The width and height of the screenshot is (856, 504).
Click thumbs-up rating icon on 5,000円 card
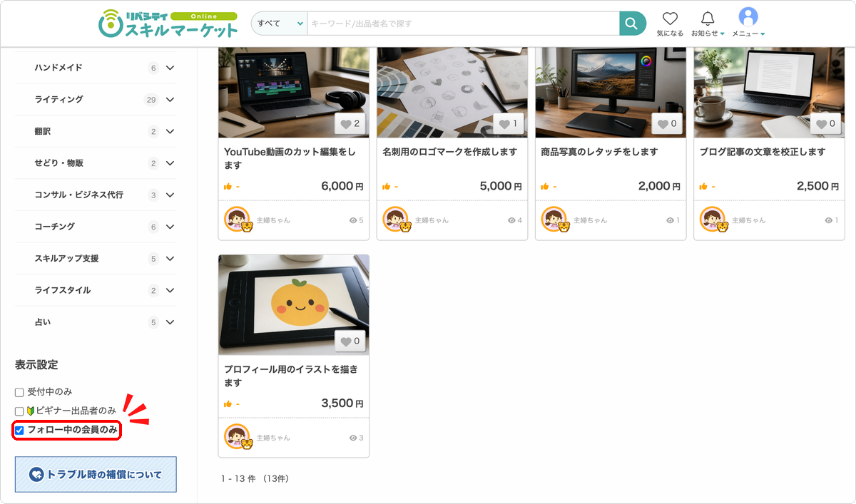pyautogui.click(x=386, y=187)
